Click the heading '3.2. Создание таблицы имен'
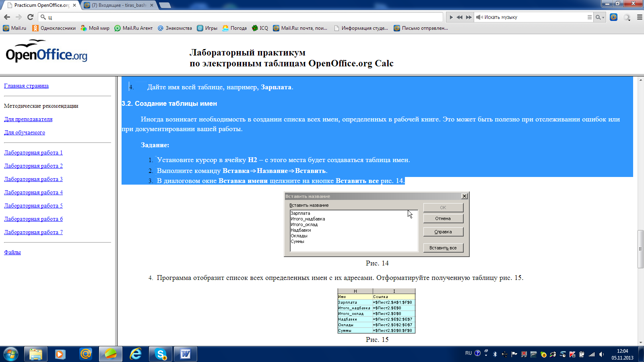Image resolution: width=644 pixels, height=362 pixels. coord(169,103)
